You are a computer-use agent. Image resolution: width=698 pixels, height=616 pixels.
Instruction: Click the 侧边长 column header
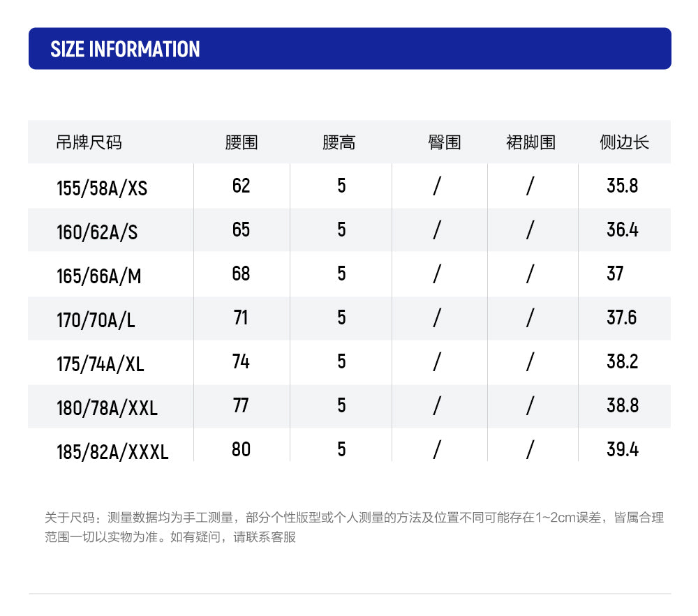[624, 143]
